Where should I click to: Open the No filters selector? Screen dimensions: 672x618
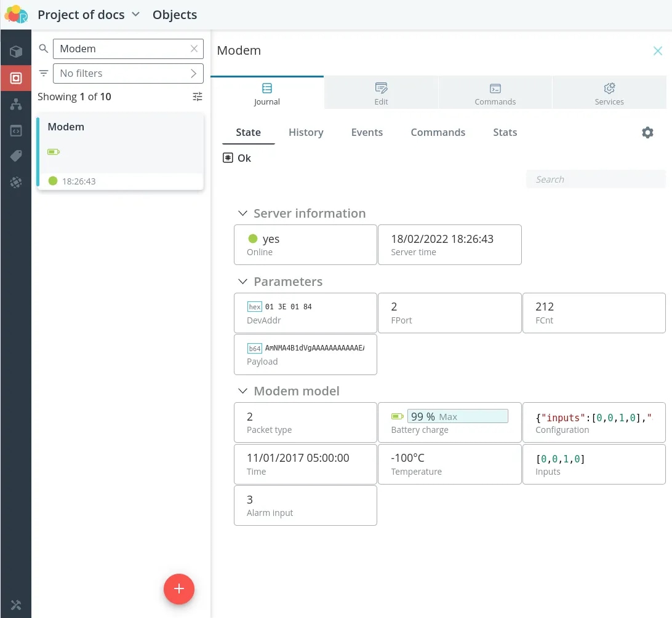tap(128, 73)
